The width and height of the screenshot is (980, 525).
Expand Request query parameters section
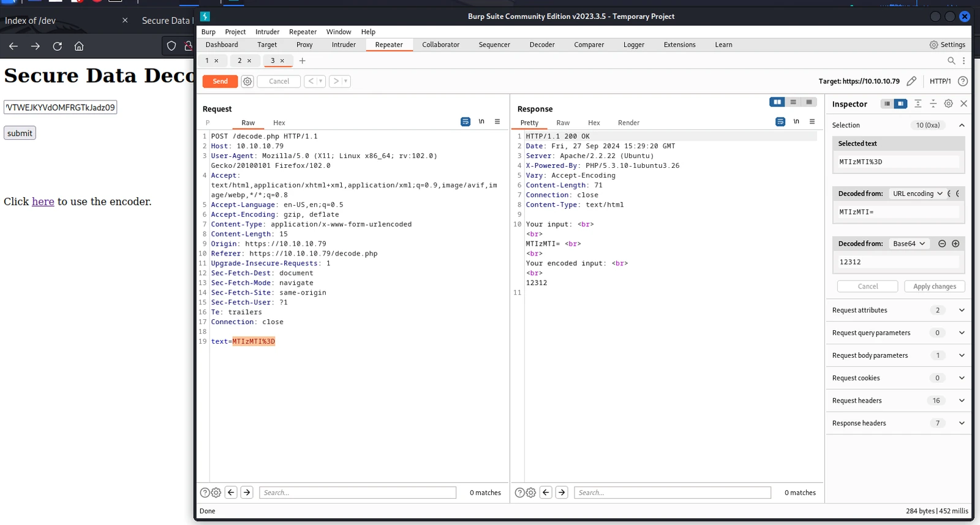[x=962, y=333]
